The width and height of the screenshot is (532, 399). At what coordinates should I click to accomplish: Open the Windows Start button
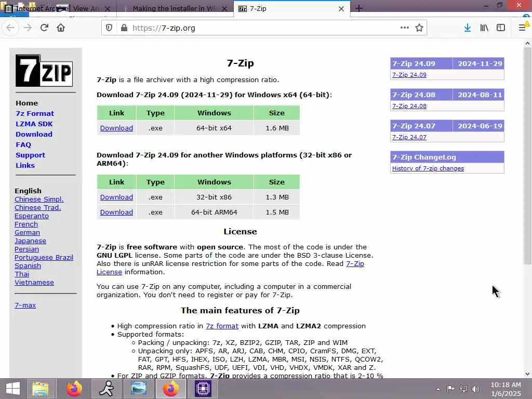point(12,389)
